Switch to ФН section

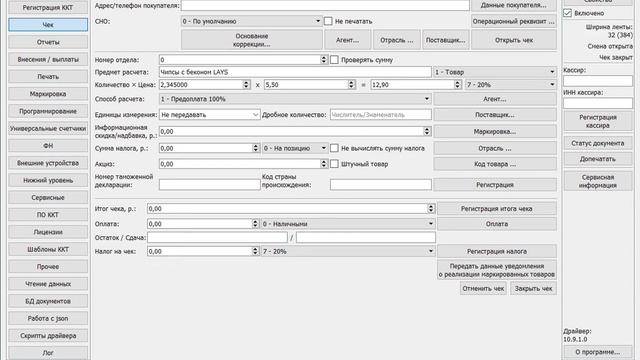[x=48, y=146]
